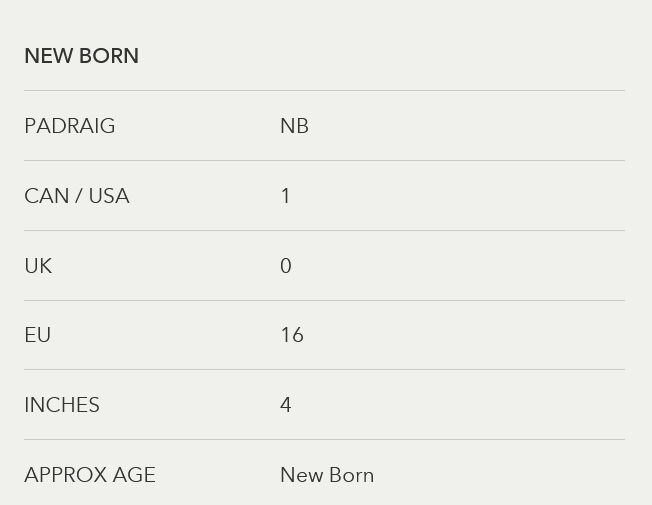Click the NEW BORN section heading
The height and width of the screenshot is (505, 652).
pyautogui.click(x=81, y=56)
